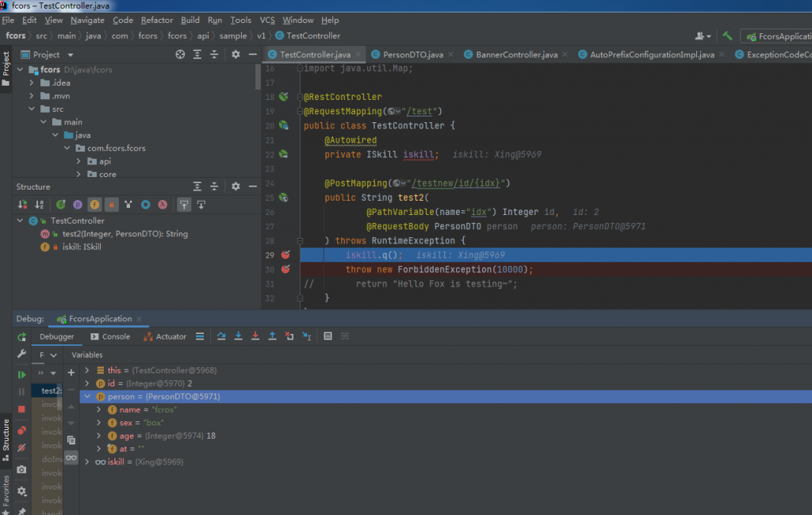812x515 pixels.
Task: Open the VCS menu
Action: [267, 20]
